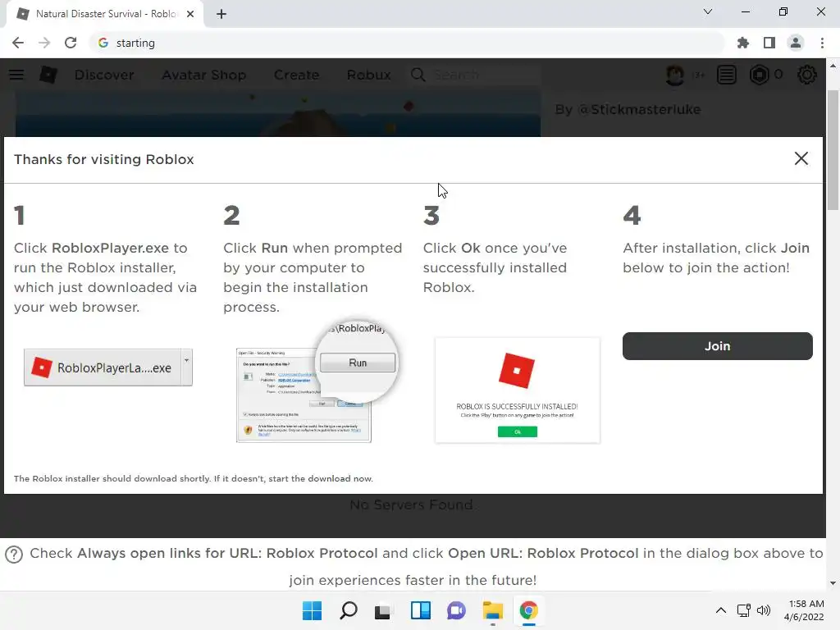Open Chrome three-dot menu

coord(822,43)
